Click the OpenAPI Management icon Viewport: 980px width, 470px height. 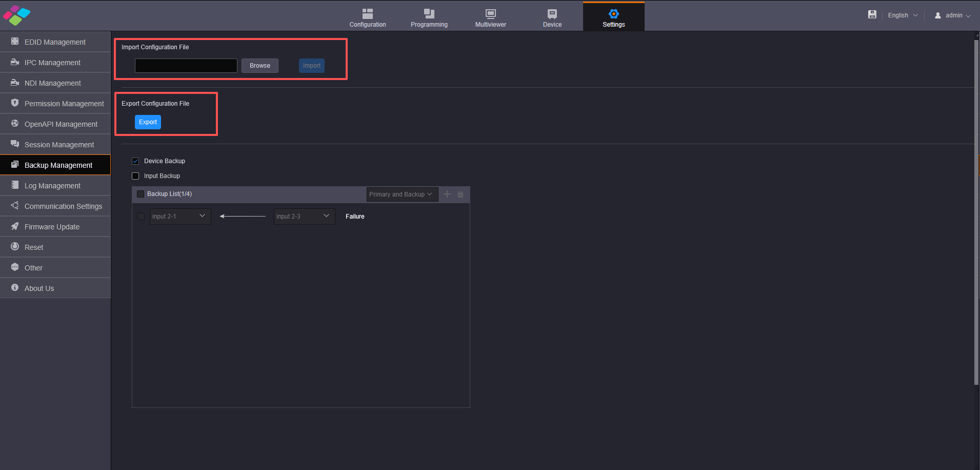pyautogui.click(x=15, y=124)
